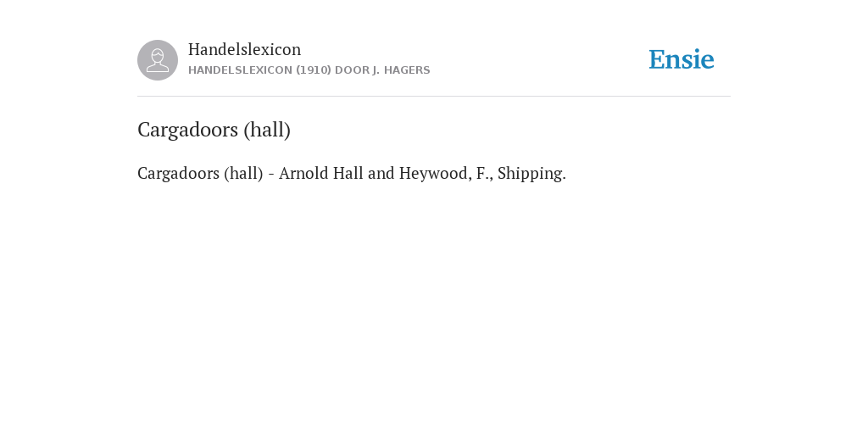Click the word "Hall" after Arnold
Image resolution: width=868 pixels, height=434 pixels.
coord(348,173)
